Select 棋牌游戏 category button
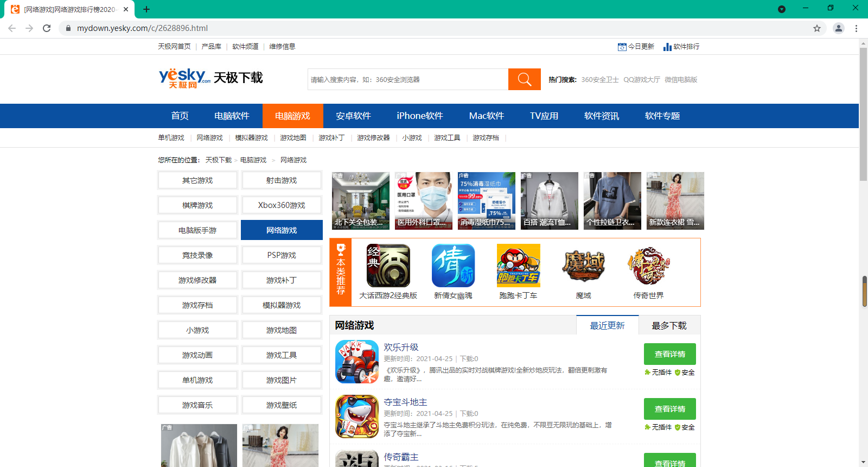 click(197, 205)
